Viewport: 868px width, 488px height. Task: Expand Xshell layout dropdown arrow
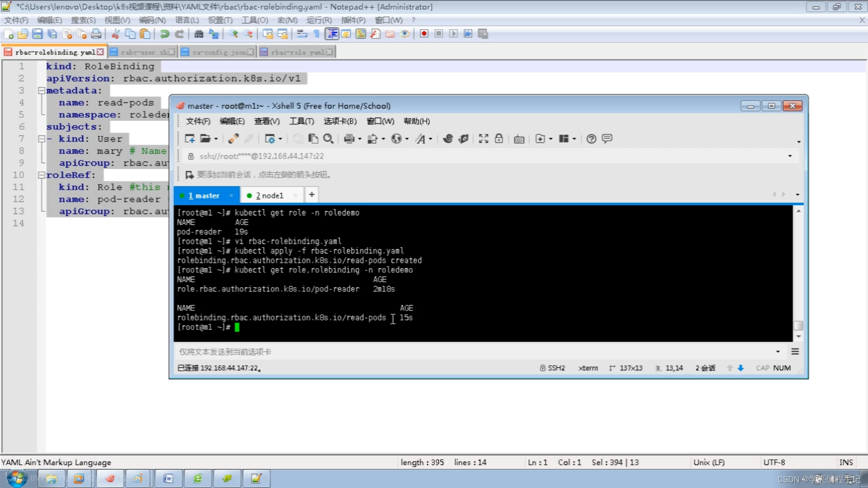point(574,139)
